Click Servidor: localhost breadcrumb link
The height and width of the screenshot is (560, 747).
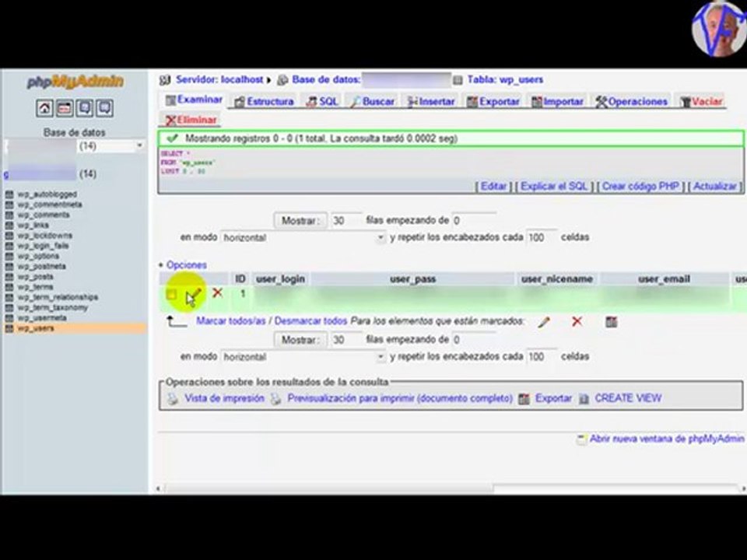[219, 79]
